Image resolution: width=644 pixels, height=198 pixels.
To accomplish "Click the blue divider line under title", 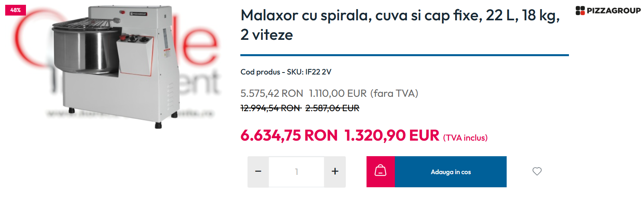I will coord(404,55).
